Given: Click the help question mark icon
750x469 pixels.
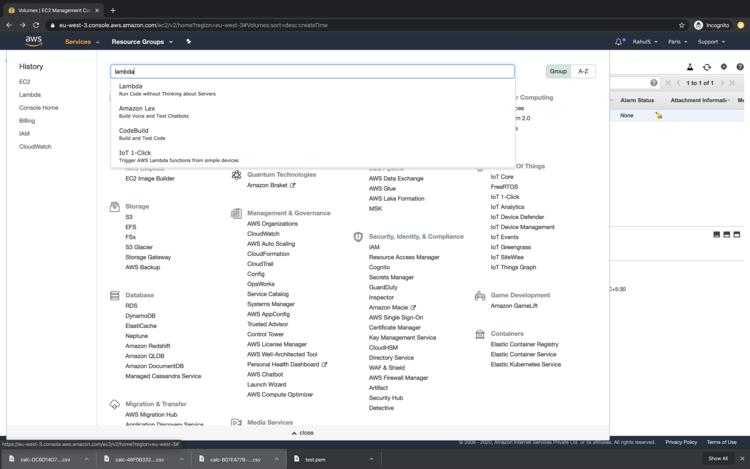Looking at the screenshot, I should click(740, 67).
